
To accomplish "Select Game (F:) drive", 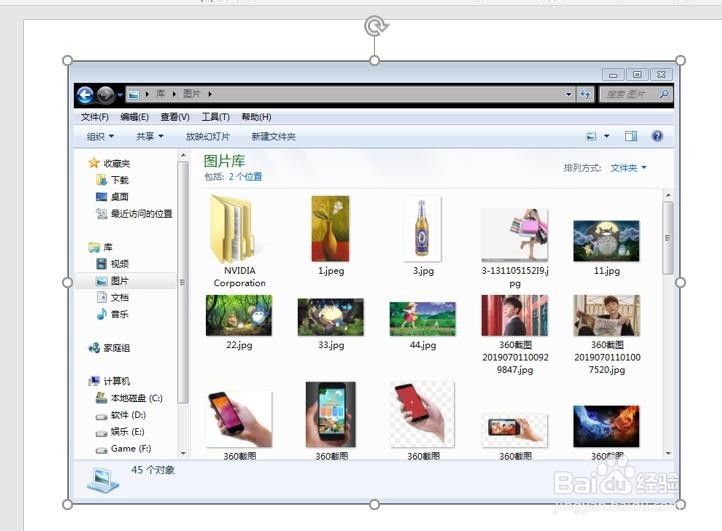I will tap(123, 449).
